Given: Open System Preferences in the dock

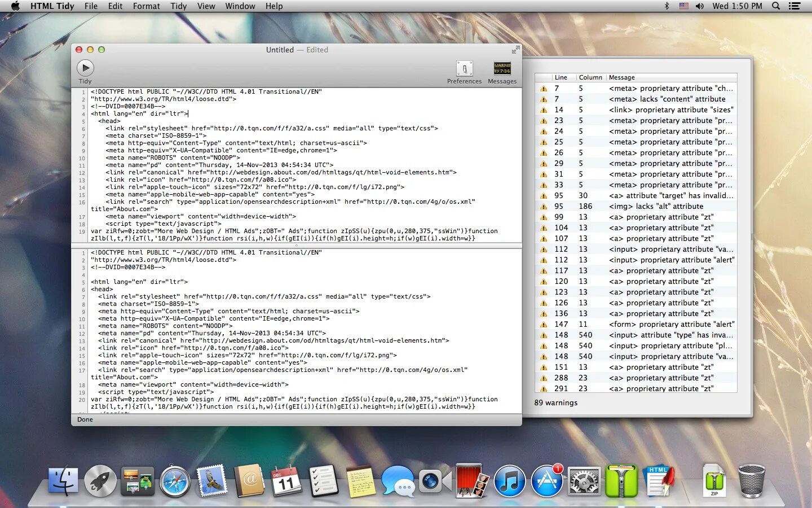Looking at the screenshot, I should (584, 481).
